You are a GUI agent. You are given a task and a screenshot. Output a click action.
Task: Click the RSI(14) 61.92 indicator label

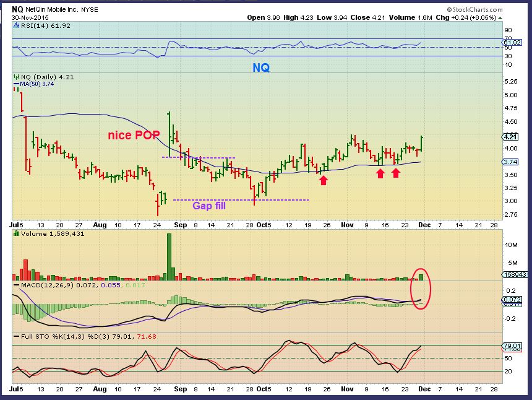pyautogui.click(x=45, y=25)
